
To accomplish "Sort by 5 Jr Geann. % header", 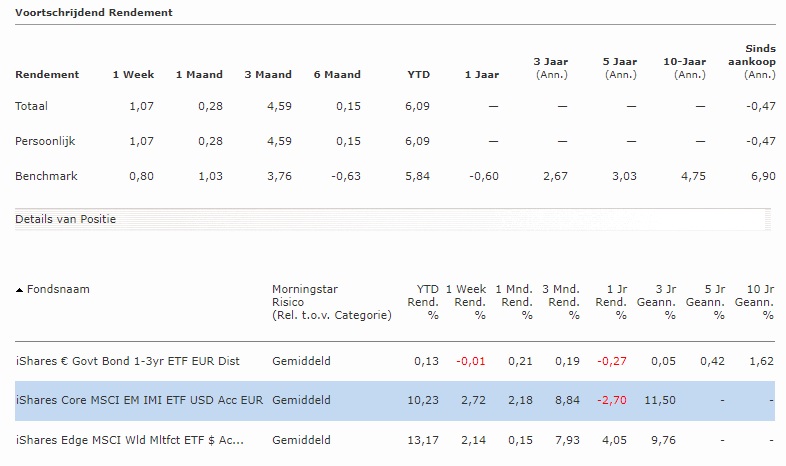I will coord(705,302).
